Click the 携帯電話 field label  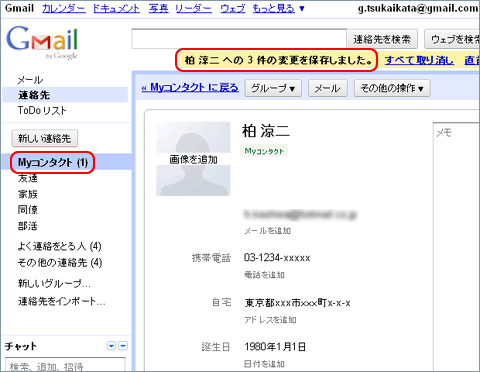coord(211,258)
